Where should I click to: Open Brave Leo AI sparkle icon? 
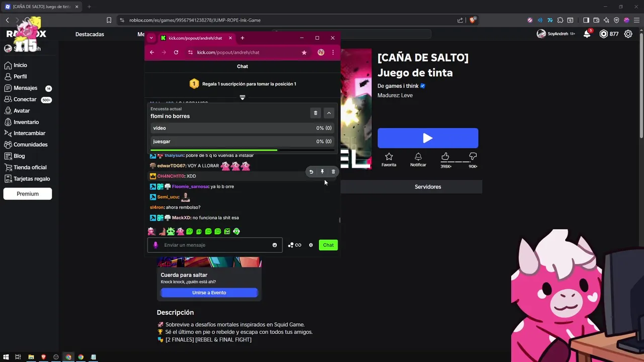click(606, 20)
